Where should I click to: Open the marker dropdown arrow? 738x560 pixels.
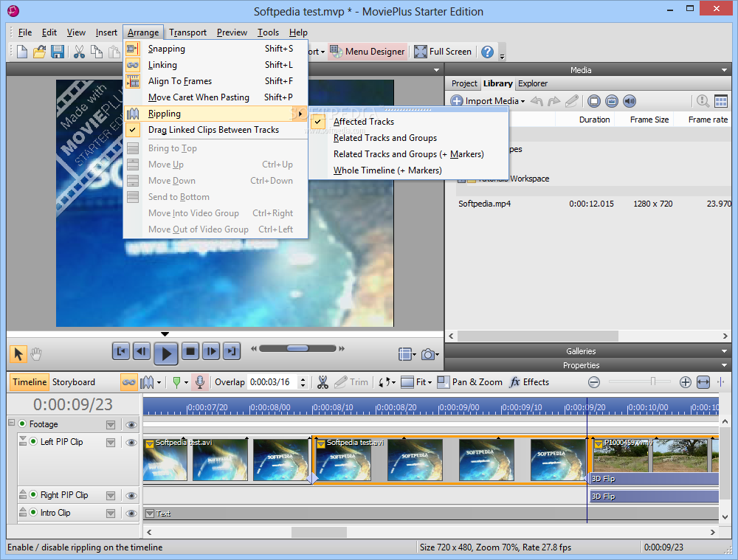coord(186,382)
